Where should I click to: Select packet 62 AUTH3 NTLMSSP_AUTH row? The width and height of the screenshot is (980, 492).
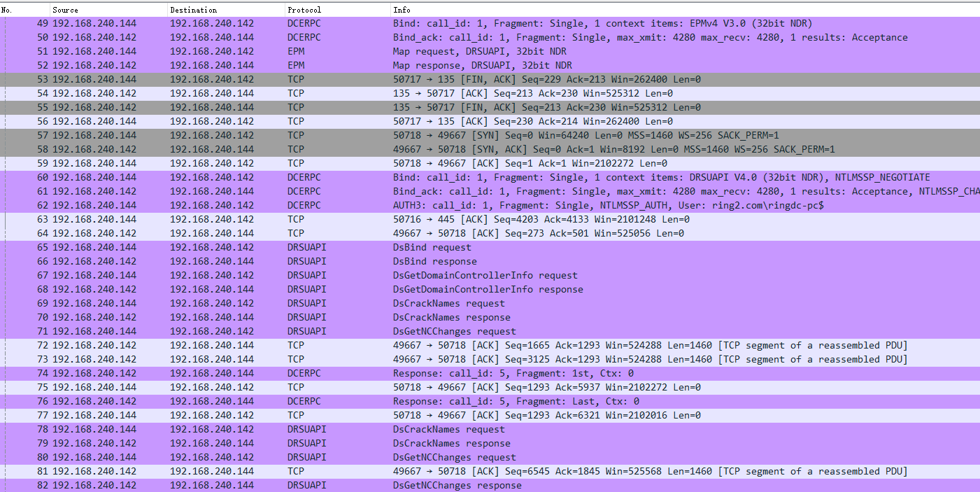[x=490, y=205]
